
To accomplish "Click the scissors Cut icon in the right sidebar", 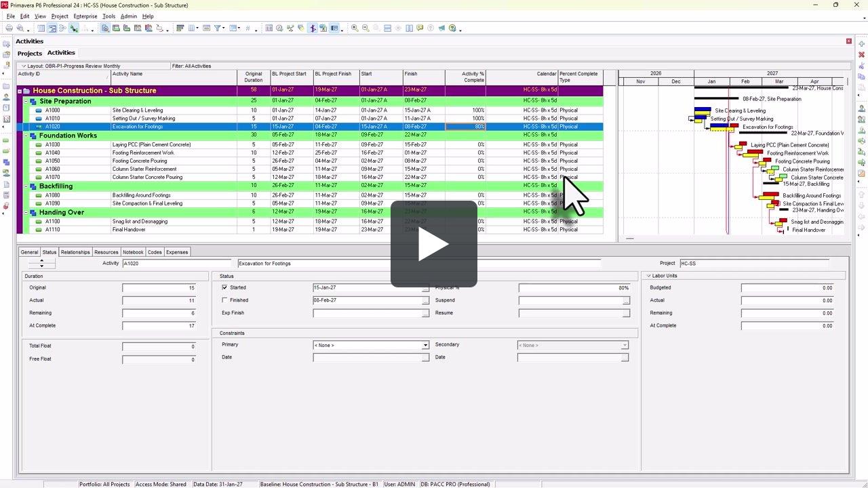I will [x=862, y=66].
